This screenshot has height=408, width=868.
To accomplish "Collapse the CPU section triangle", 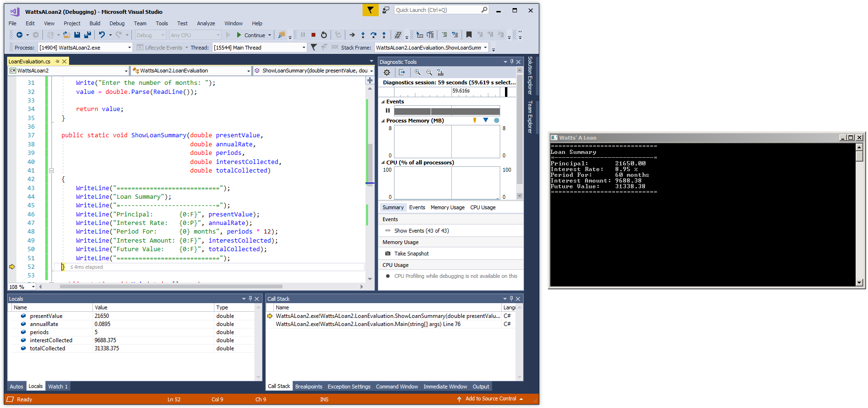I will (383, 163).
